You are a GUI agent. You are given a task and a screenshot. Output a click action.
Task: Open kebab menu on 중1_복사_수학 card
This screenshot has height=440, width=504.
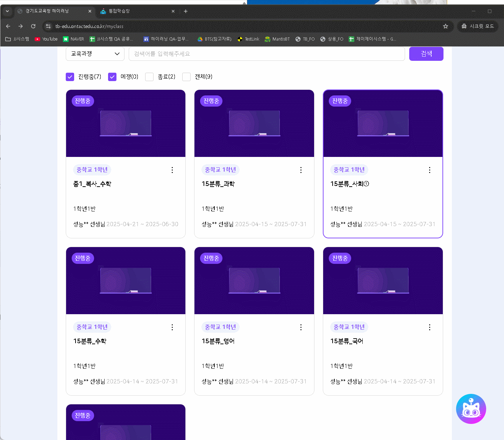click(172, 170)
